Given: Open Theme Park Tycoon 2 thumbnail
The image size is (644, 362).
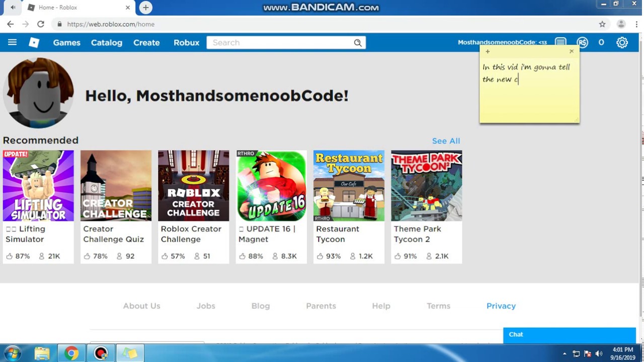Looking at the screenshot, I should click(x=426, y=186).
